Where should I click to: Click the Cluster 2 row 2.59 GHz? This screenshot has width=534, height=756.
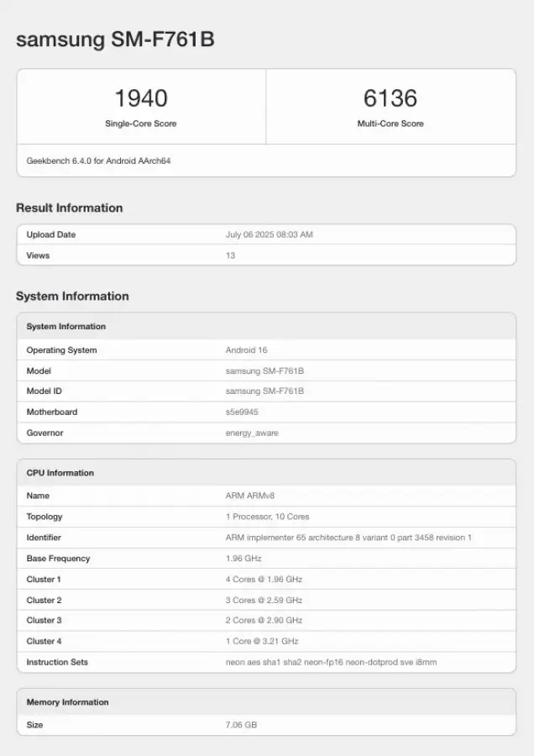[266, 600]
